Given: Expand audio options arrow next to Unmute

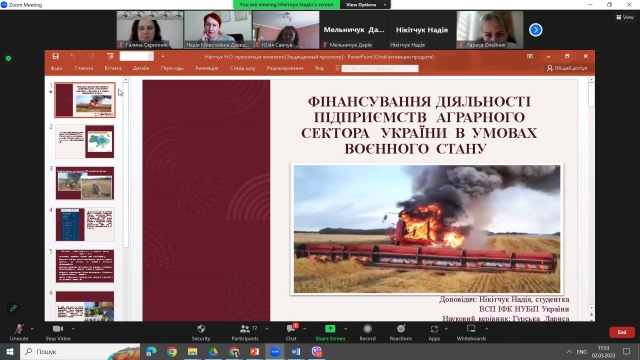Looking at the screenshot, I should 32,329.
